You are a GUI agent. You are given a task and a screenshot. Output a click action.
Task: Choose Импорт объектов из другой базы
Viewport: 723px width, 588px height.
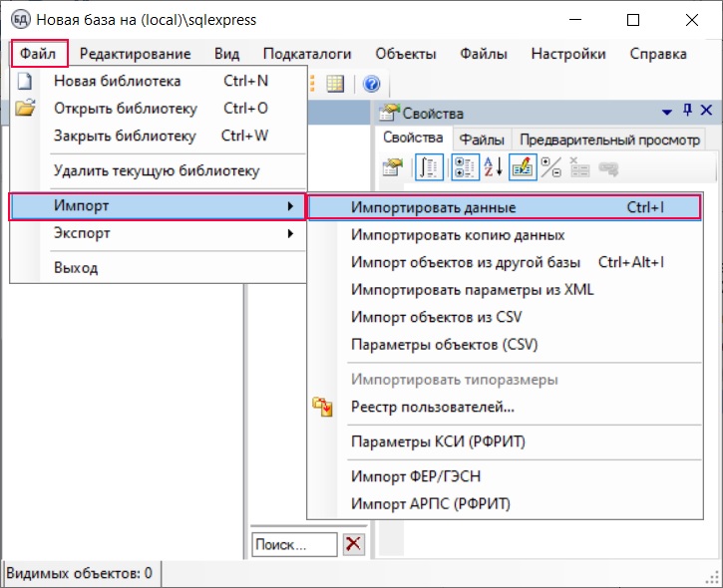tap(506, 262)
